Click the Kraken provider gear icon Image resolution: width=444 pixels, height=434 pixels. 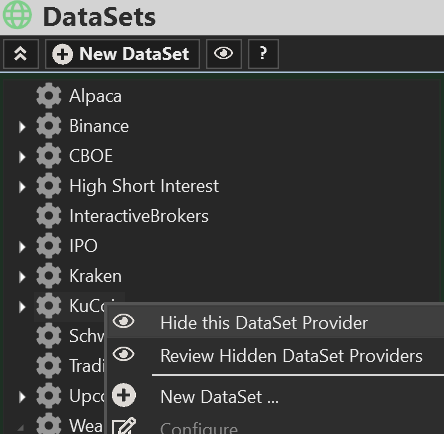point(49,276)
